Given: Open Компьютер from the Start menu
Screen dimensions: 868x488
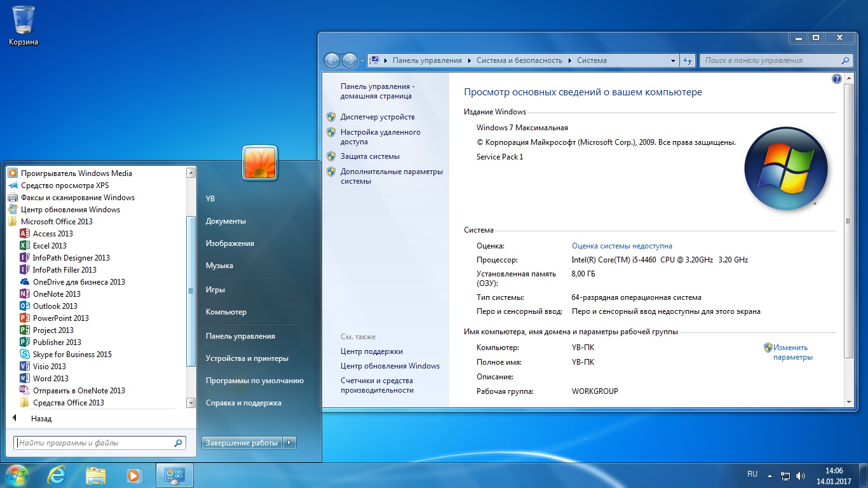Looking at the screenshot, I should 226,312.
